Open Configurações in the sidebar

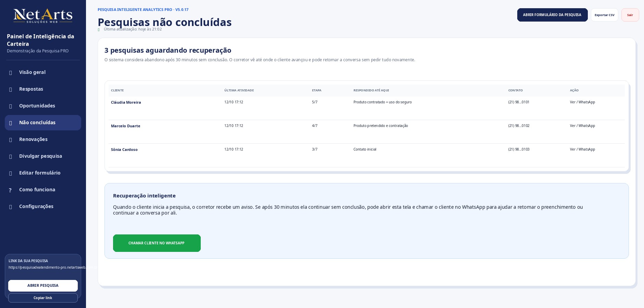click(43, 206)
